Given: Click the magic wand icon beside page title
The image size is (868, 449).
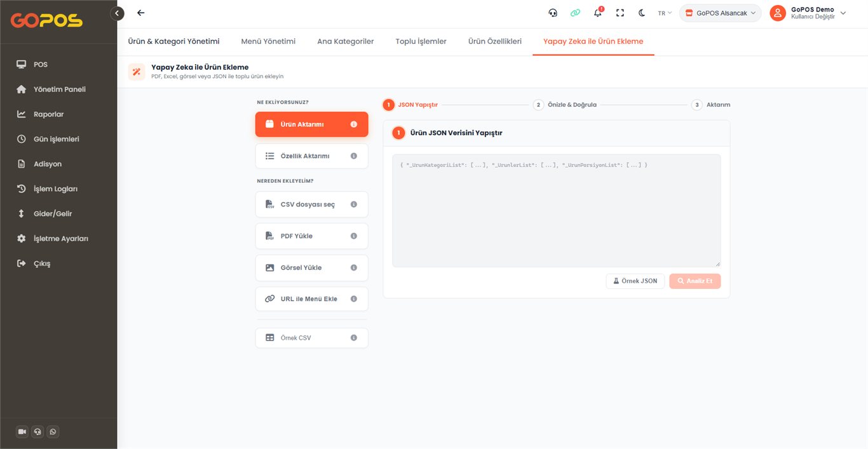Looking at the screenshot, I should [137, 71].
